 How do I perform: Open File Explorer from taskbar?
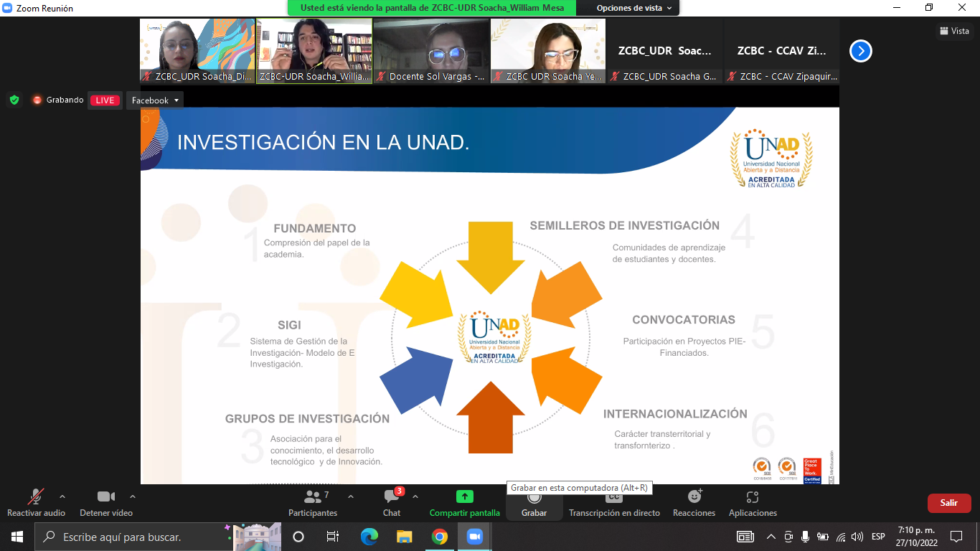point(405,537)
